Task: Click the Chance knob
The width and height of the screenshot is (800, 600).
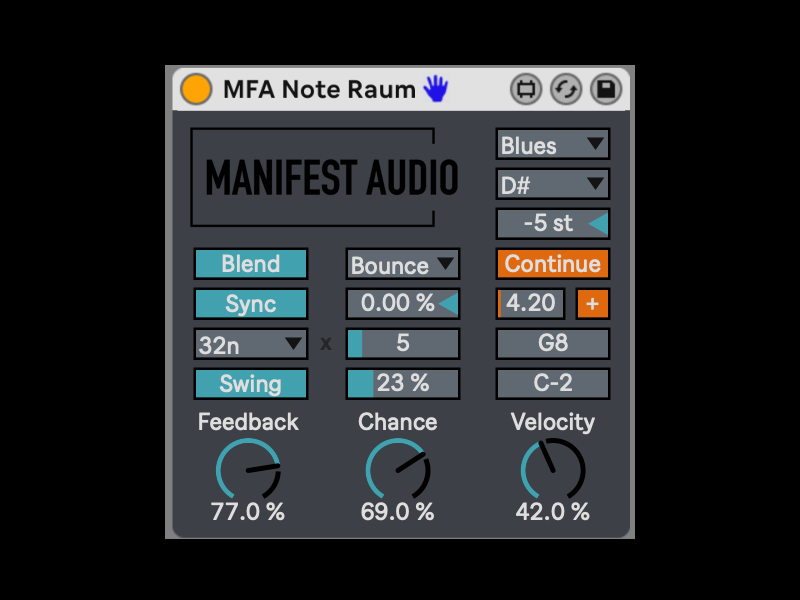Action: pos(397,469)
